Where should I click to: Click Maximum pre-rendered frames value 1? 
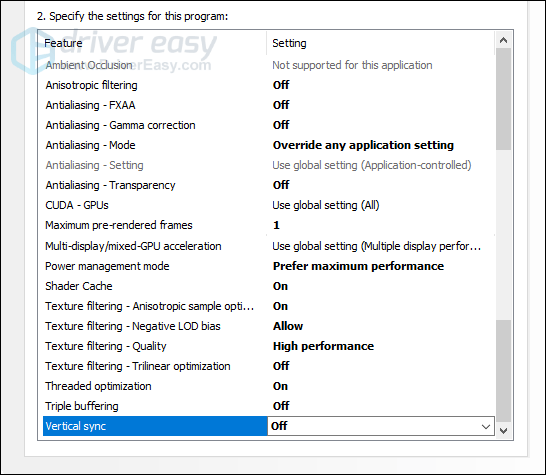tap(276, 225)
